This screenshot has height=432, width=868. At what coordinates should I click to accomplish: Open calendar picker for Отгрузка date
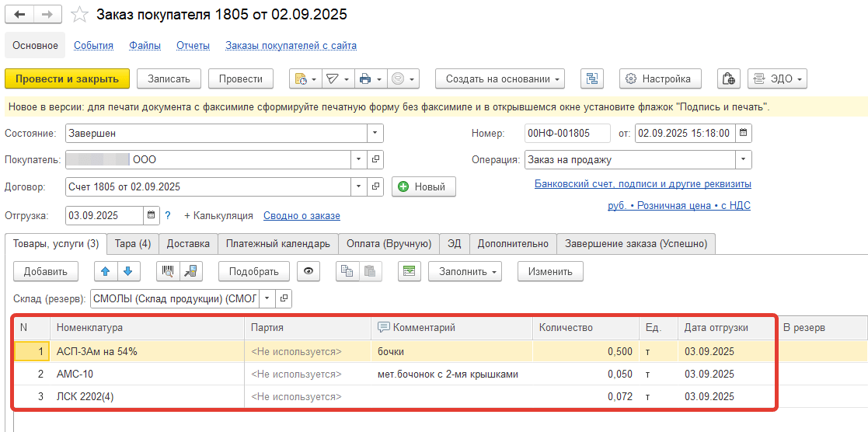[x=151, y=215]
